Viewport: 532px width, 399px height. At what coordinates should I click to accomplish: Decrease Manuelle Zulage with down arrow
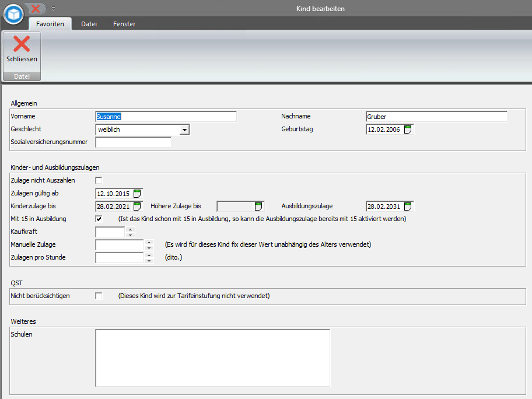149,248
